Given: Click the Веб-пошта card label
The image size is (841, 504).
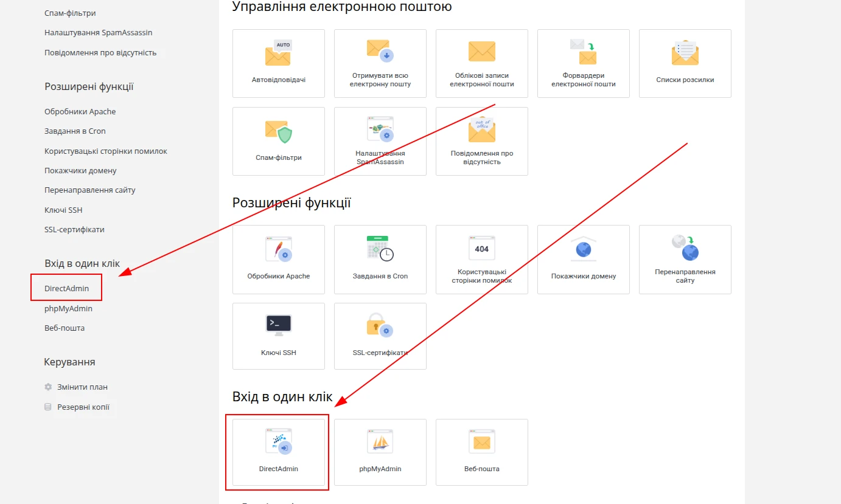Looking at the screenshot, I should click(482, 469).
